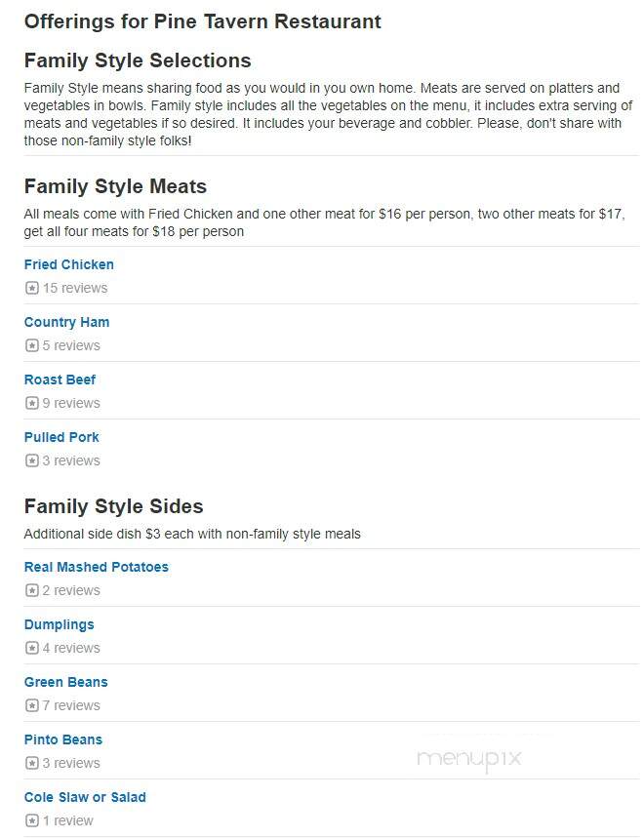
Task: Click the star icon under Country Ham
Action: point(32,345)
